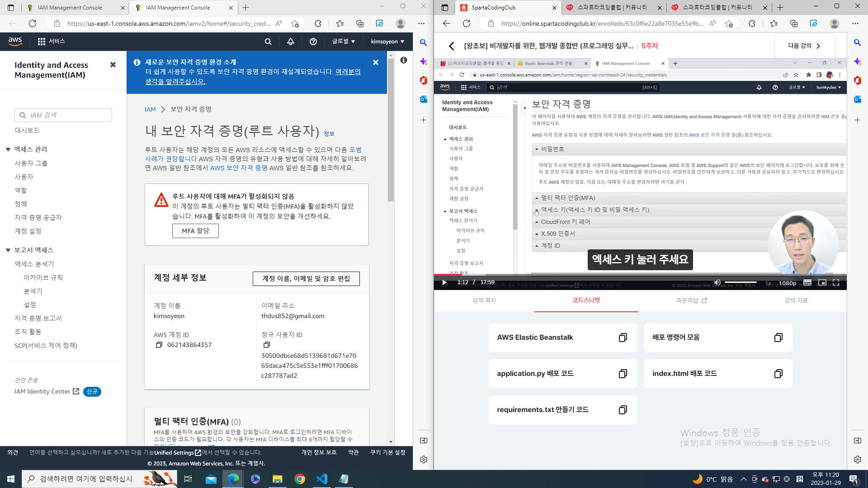
Task: Mute the lecture video volume icon
Action: (x=717, y=282)
